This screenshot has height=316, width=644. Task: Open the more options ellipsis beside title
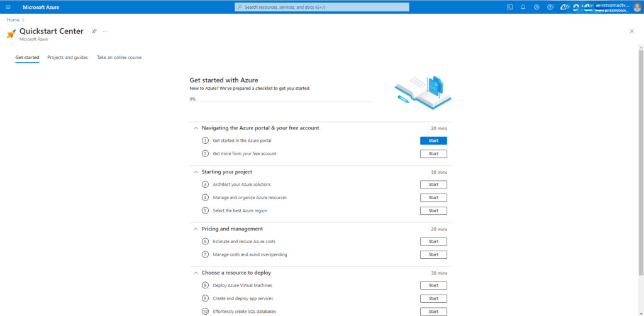(x=105, y=31)
